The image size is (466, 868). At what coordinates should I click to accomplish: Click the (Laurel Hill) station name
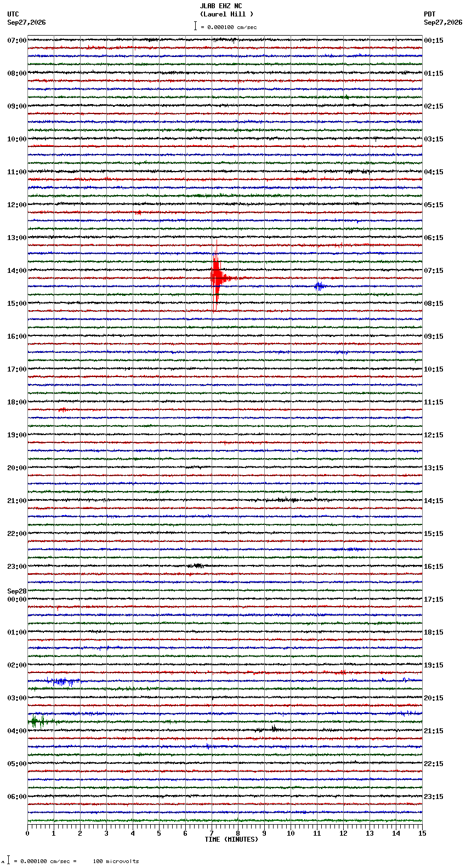coord(226,14)
